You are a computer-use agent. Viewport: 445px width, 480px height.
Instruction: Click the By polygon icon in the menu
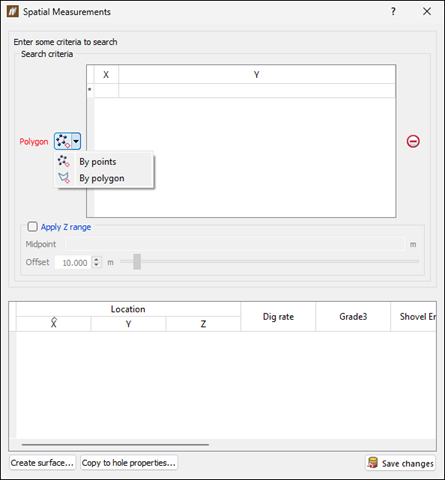click(64, 178)
